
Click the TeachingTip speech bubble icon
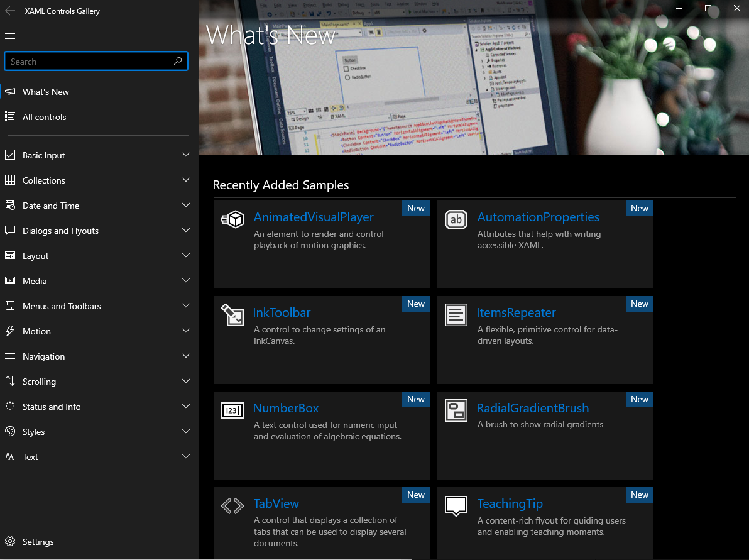coord(456,506)
